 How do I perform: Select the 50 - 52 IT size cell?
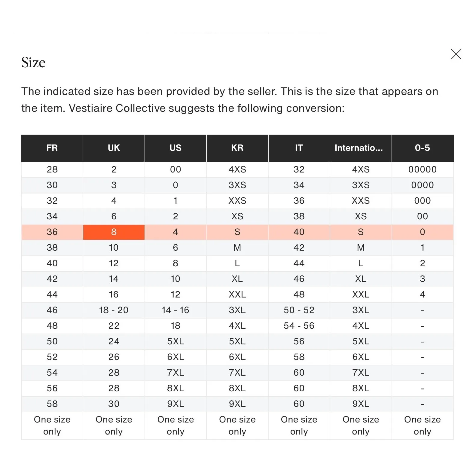pyautogui.click(x=299, y=310)
